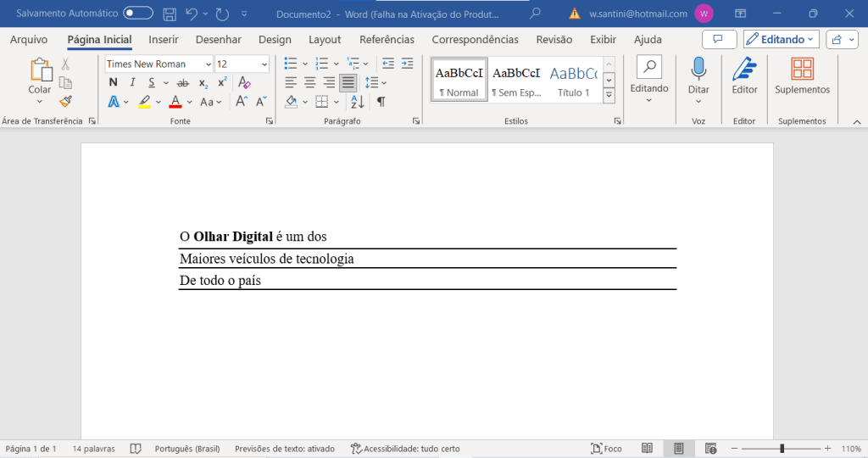Center align the paragraph
The width and height of the screenshot is (868, 458).
tap(309, 82)
